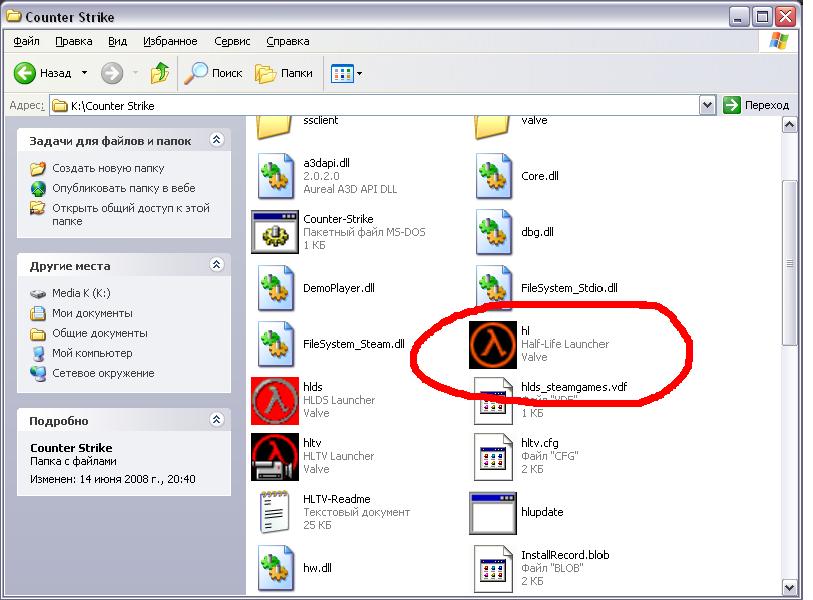813x600 pixels.
Task: Open Мой компьютер link
Action: tap(92, 353)
